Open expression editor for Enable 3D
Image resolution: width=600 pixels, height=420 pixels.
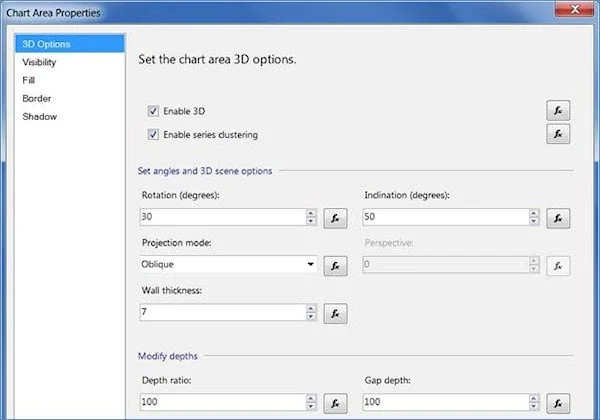(x=558, y=111)
